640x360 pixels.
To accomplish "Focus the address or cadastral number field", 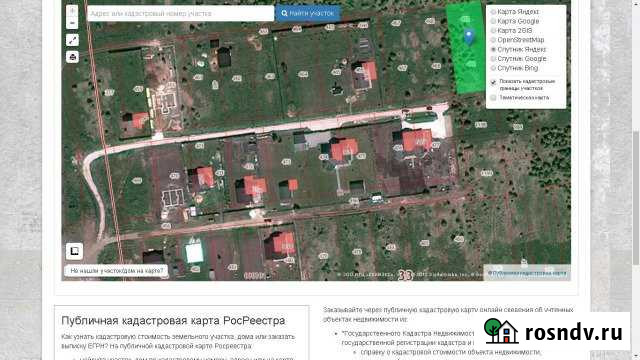I will (180, 13).
